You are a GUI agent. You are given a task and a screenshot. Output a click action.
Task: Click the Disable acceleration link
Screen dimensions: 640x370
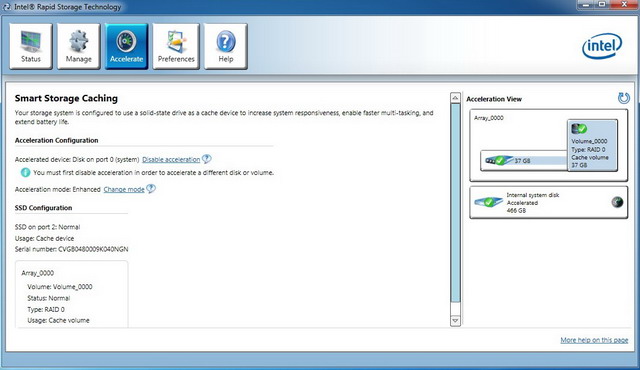point(171,160)
